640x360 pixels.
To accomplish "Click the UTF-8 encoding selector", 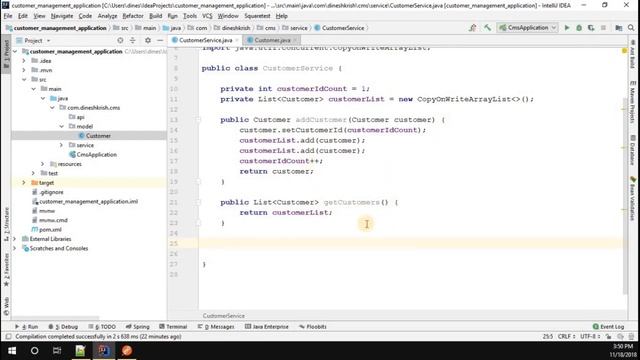I will [x=590, y=336].
